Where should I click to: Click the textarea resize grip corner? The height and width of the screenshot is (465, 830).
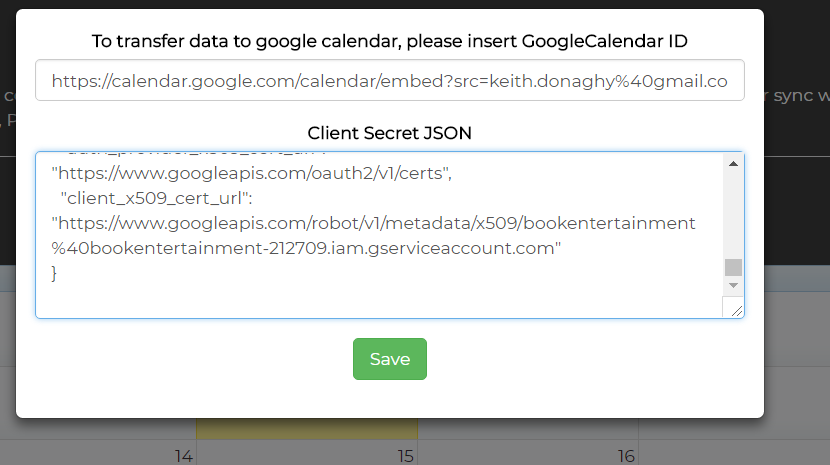coord(735,308)
